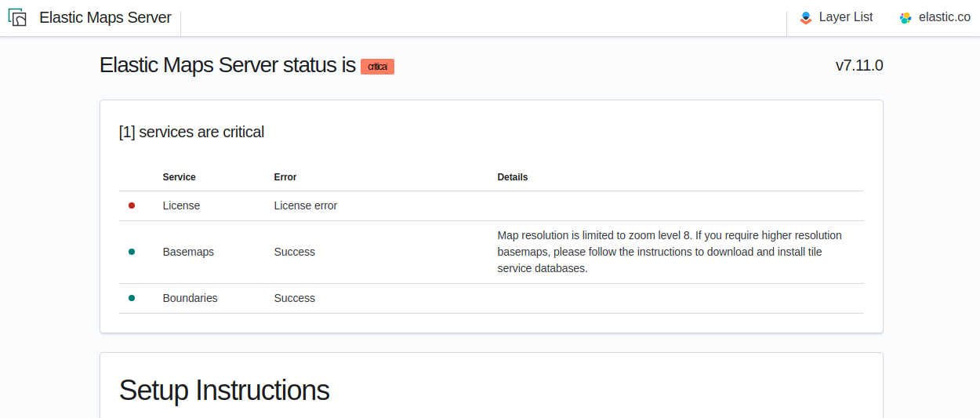
Task: Click the elastic.co logo icon
Action: point(906,18)
